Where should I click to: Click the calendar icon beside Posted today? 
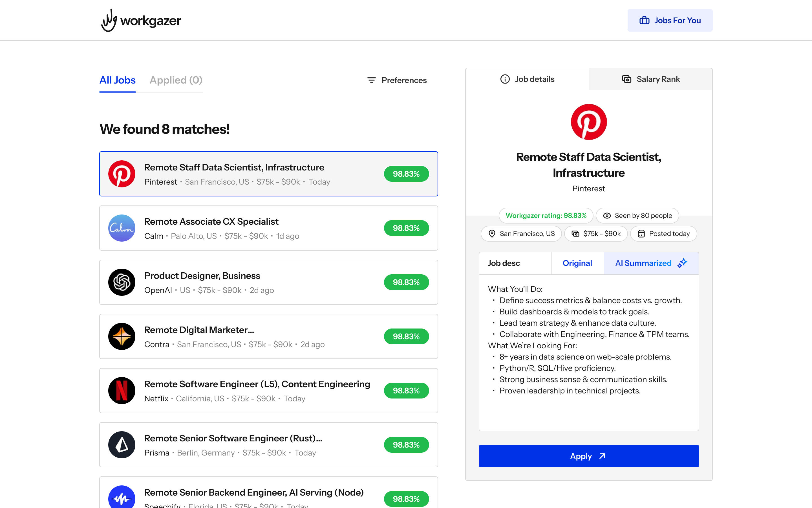click(641, 234)
